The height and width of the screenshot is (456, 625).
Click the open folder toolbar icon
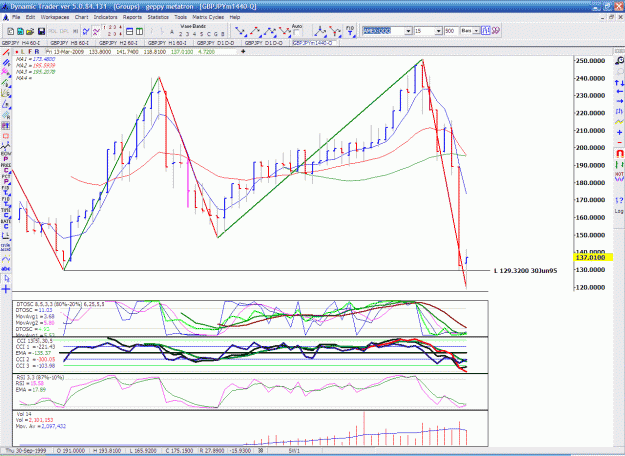tap(30, 31)
